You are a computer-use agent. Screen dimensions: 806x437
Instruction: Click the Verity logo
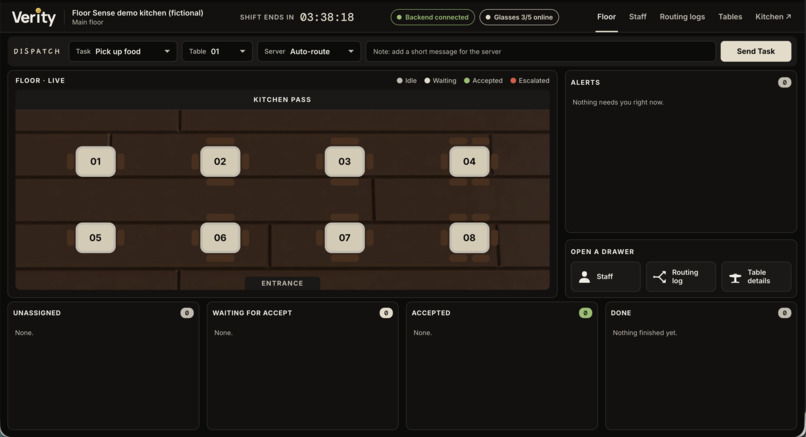(34, 17)
